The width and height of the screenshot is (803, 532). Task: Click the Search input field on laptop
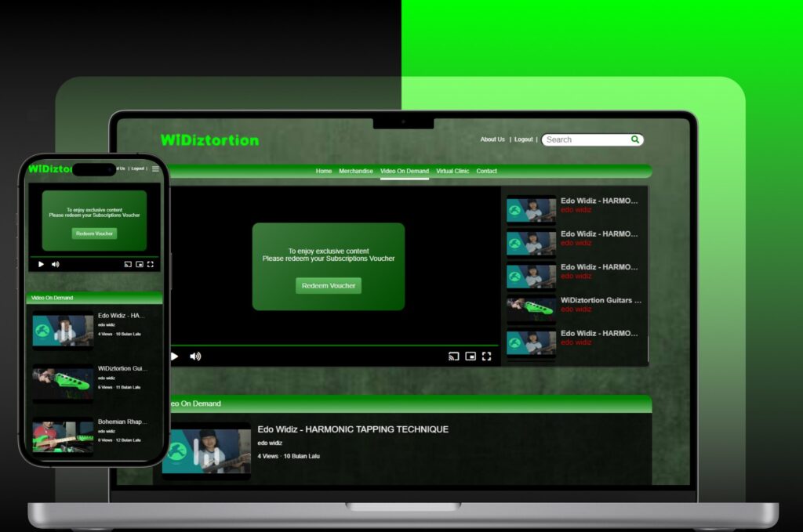coord(593,139)
